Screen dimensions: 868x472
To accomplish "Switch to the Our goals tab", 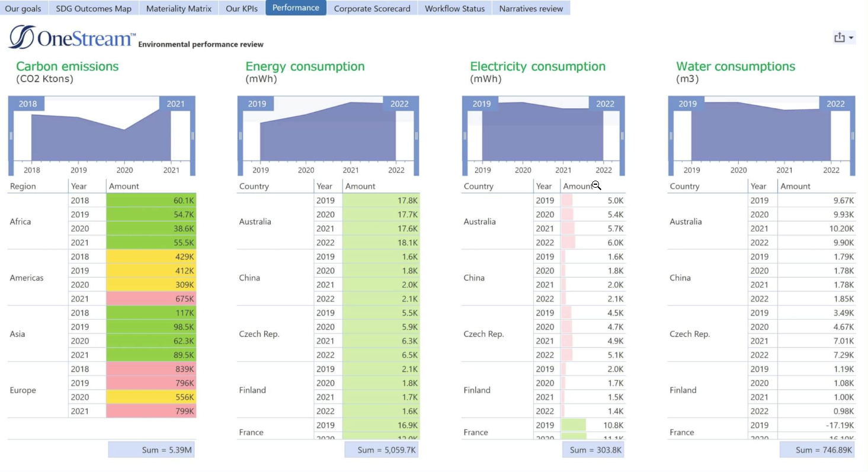I will click(x=23, y=8).
